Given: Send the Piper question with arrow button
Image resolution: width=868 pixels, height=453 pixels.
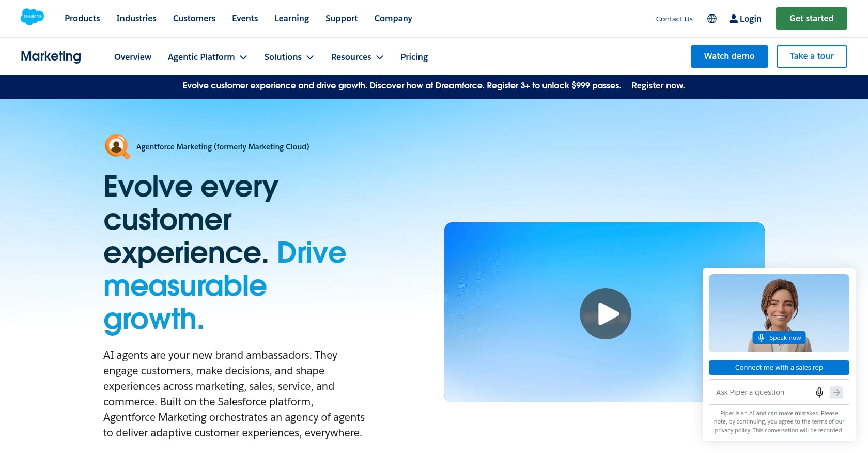Looking at the screenshot, I should pos(836,392).
